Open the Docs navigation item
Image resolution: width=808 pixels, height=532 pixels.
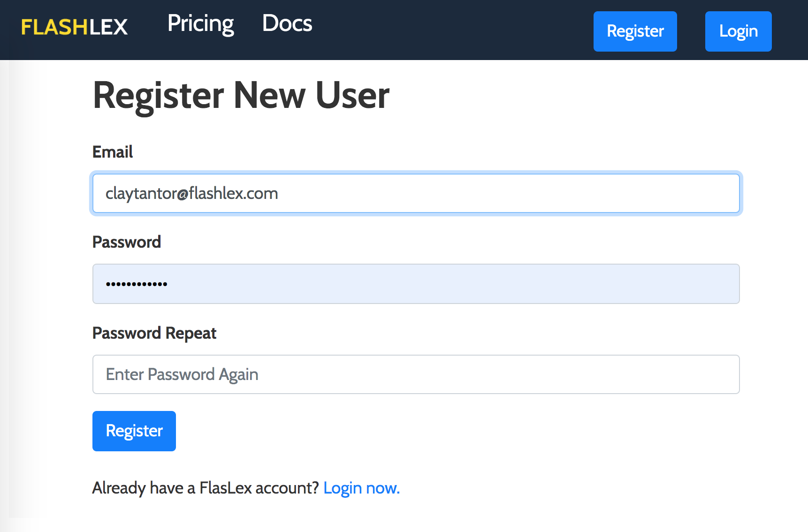point(287,23)
